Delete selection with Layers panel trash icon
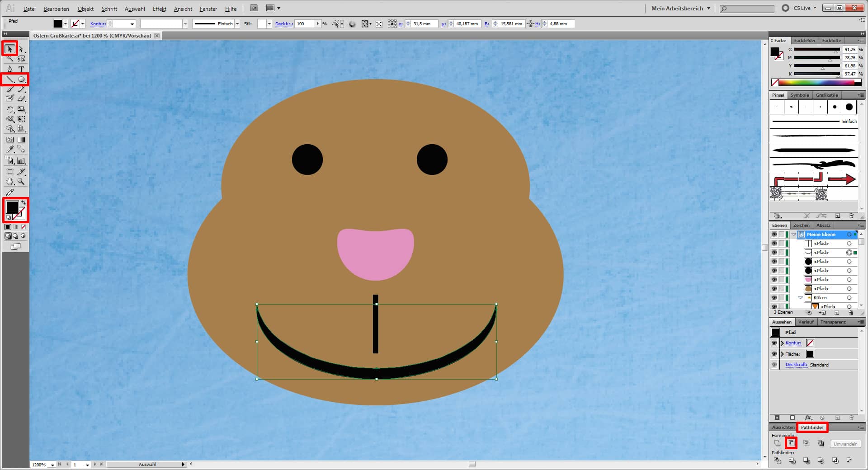Image resolution: width=868 pixels, height=470 pixels. 851,313
